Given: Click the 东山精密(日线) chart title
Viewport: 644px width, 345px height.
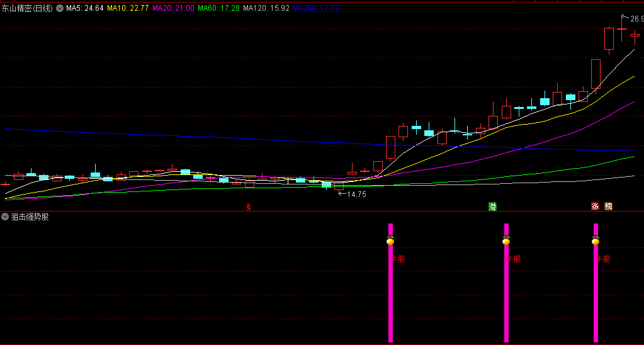Looking at the screenshot, I should pos(27,8).
